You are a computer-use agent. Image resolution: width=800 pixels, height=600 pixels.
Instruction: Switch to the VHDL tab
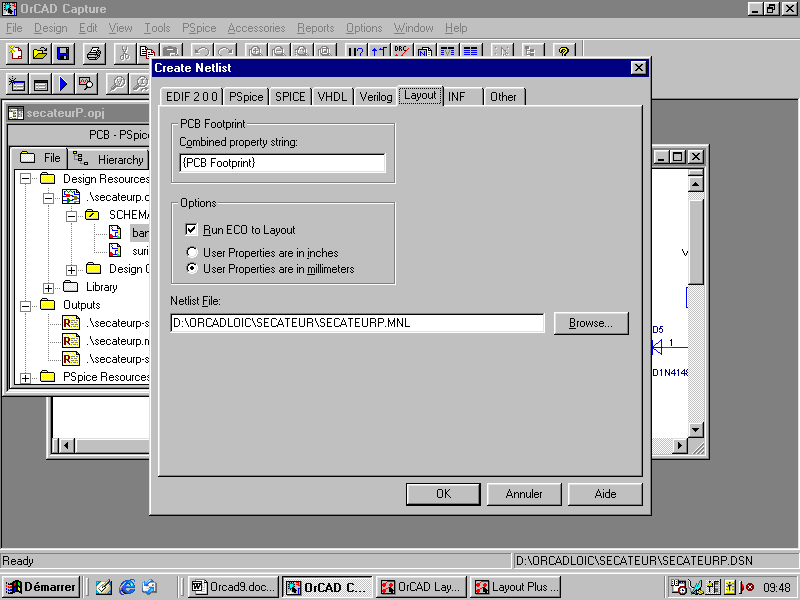pos(332,96)
